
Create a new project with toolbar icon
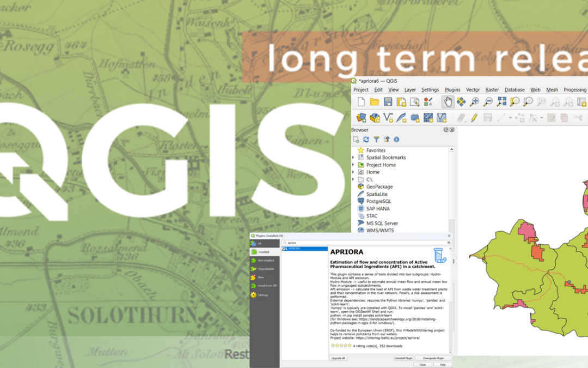click(x=361, y=102)
